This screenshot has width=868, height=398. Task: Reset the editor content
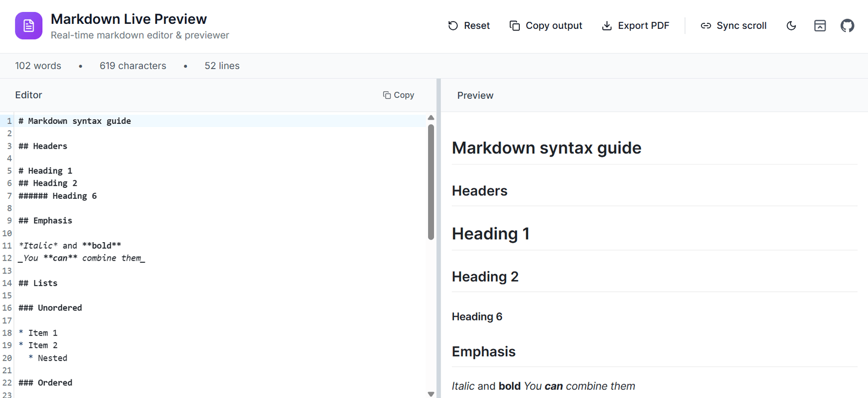point(469,26)
